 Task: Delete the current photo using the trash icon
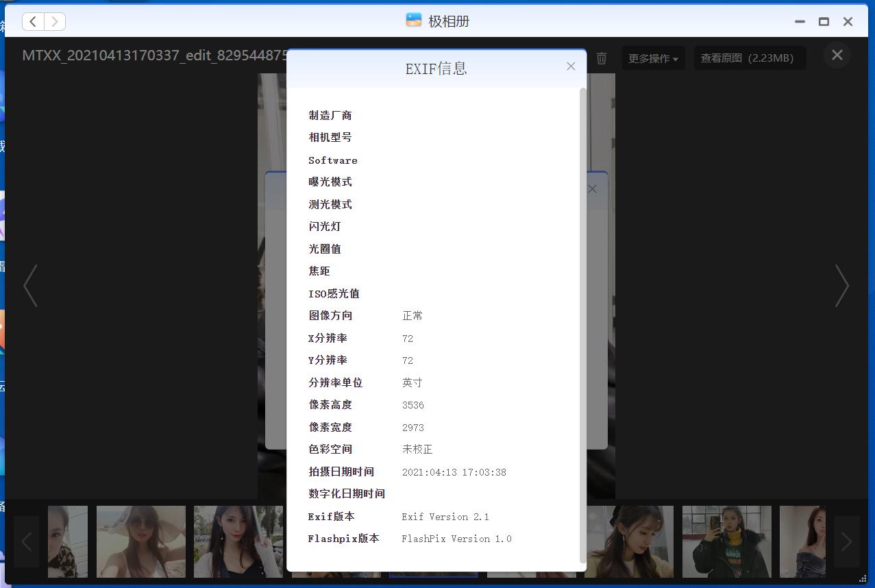601,58
